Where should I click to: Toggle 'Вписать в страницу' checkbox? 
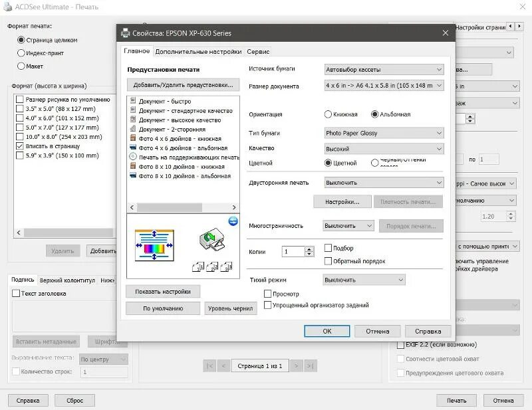click(20, 146)
